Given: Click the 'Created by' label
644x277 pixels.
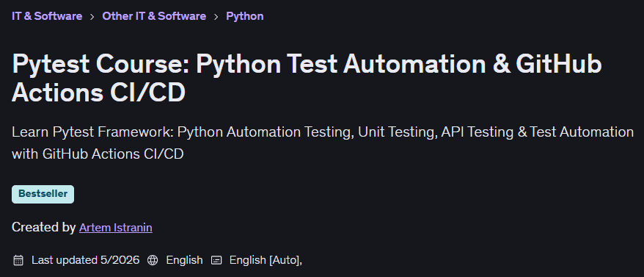Looking at the screenshot, I should click(43, 227).
